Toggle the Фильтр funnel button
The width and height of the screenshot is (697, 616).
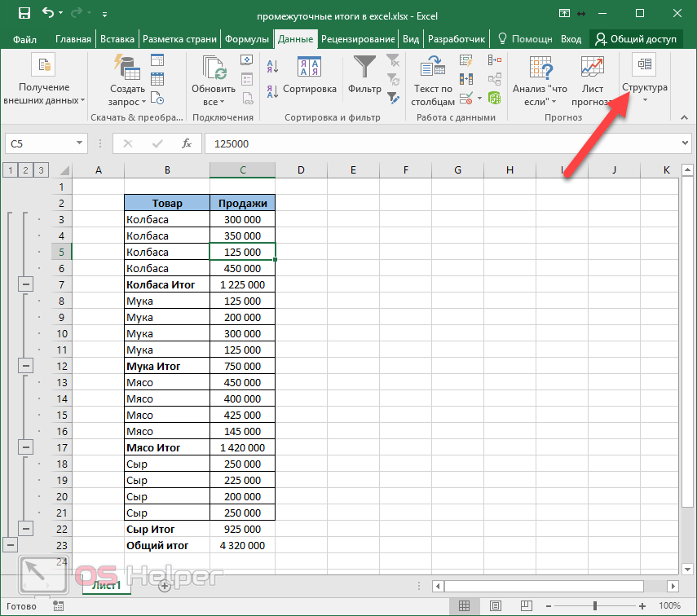pos(364,75)
